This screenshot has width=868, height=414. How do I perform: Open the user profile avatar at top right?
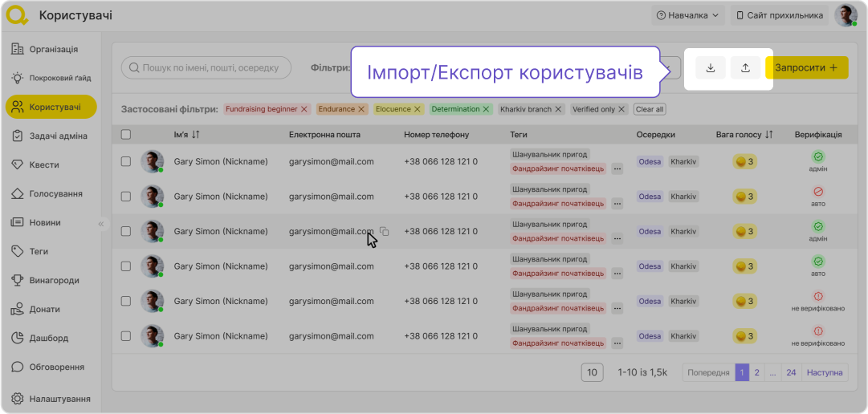pos(846,15)
